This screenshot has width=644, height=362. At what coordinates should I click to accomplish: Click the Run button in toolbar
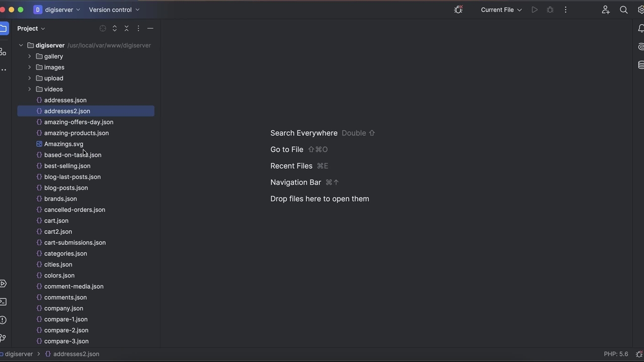click(x=534, y=10)
